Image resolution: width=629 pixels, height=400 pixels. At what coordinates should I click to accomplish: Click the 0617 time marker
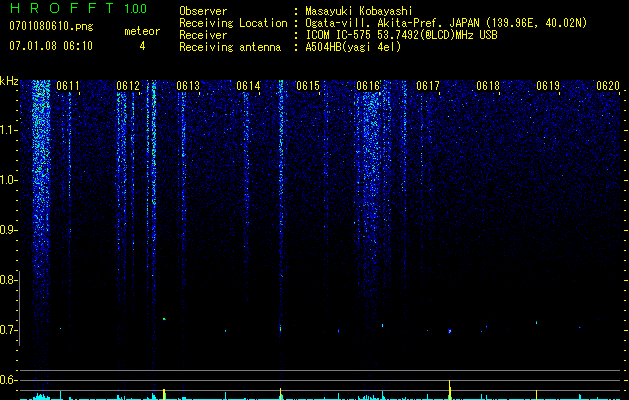428,86
